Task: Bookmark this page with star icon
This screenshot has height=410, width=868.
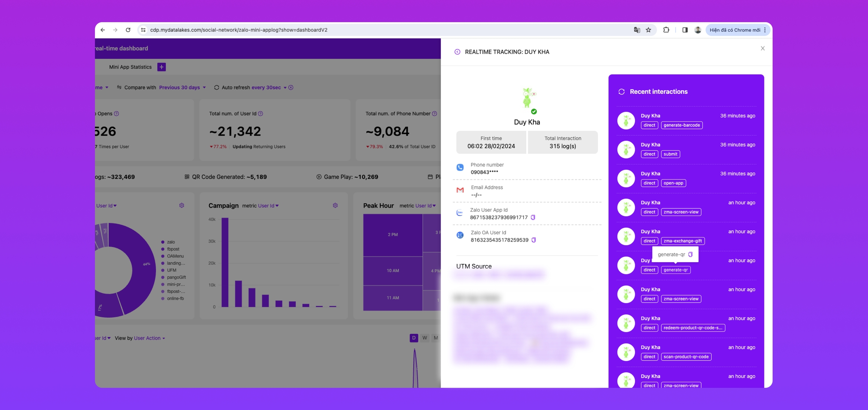Action: [x=648, y=30]
